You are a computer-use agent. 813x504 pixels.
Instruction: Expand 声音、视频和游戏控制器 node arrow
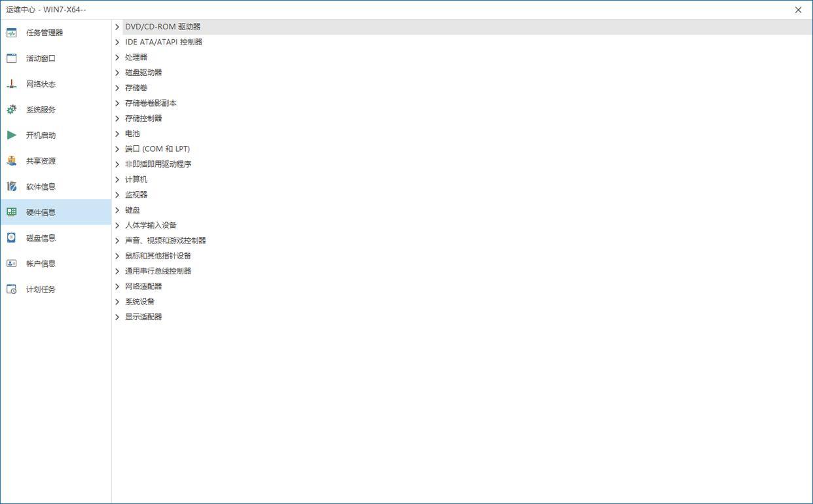[117, 240]
